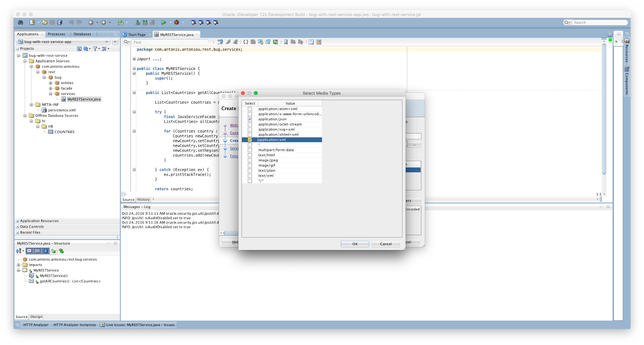
Task: Click the green Run play icon
Action: point(163,23)
